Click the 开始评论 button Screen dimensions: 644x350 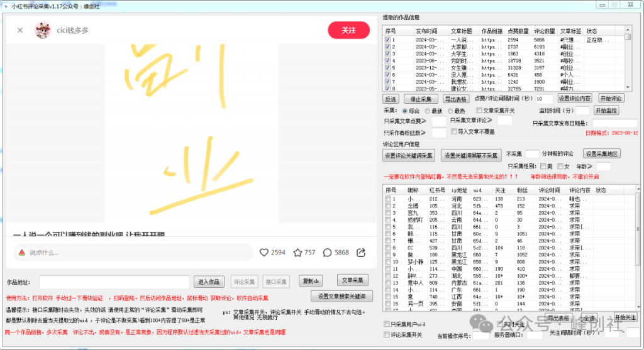pyautogui.click(x=611, y=98)
